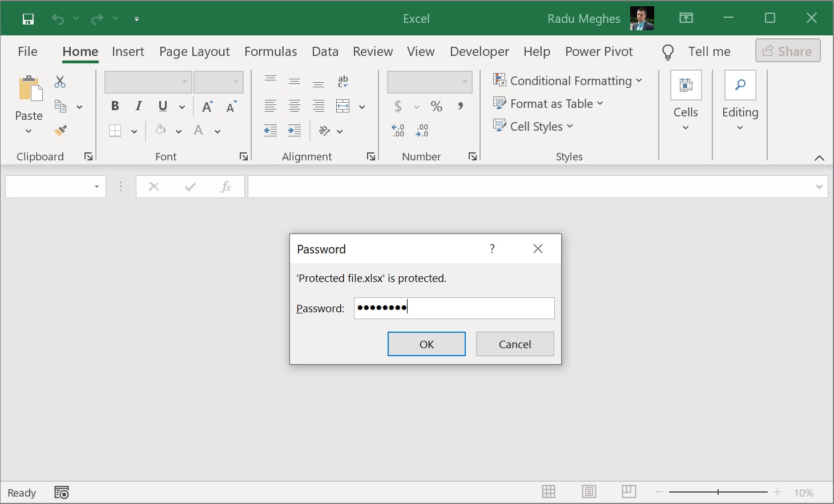Select the Italic formatting icon
The height and width of the screenshot is (504, 834).
138,106
